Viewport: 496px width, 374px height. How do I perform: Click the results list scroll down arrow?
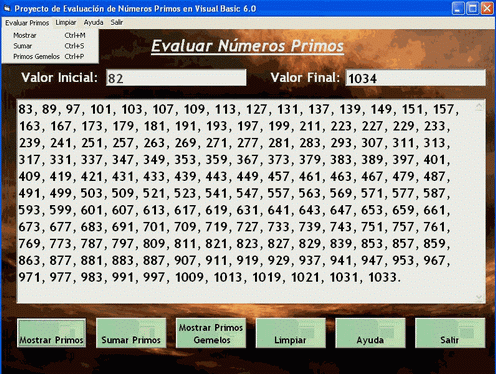pyautogui.click(x=479, y=296)
